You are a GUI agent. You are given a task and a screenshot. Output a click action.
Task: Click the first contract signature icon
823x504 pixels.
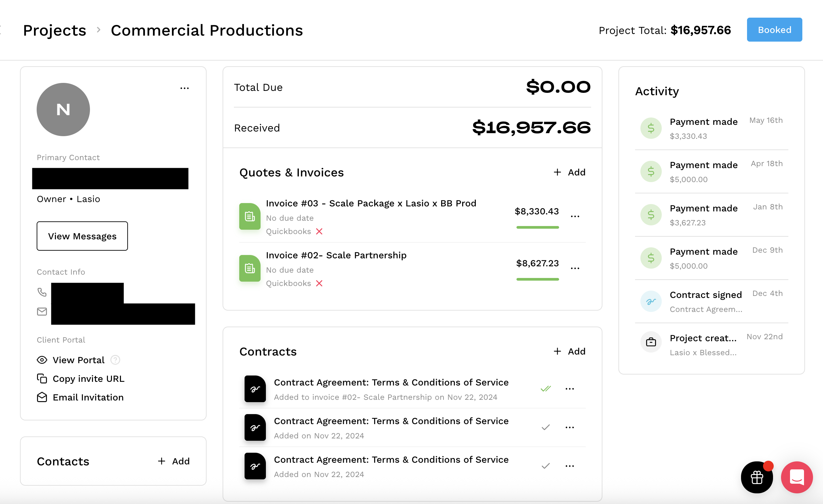[x=255, y=389]
